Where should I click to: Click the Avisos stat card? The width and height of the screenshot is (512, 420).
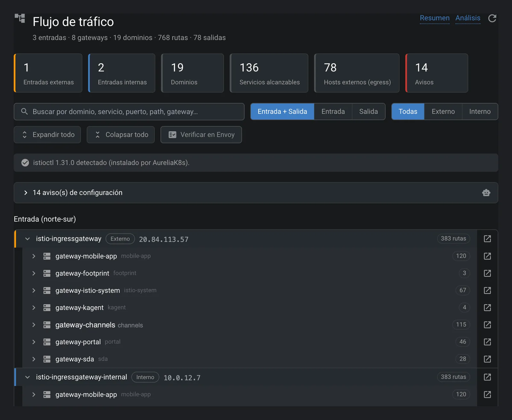tap(437, 73)
